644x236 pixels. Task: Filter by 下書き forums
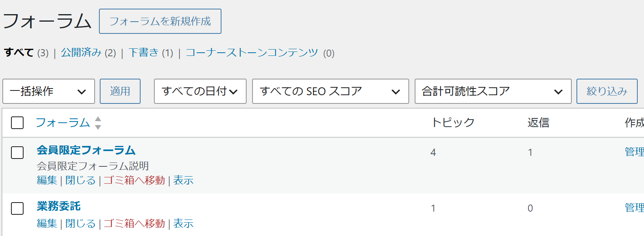(x=144, y=53)
